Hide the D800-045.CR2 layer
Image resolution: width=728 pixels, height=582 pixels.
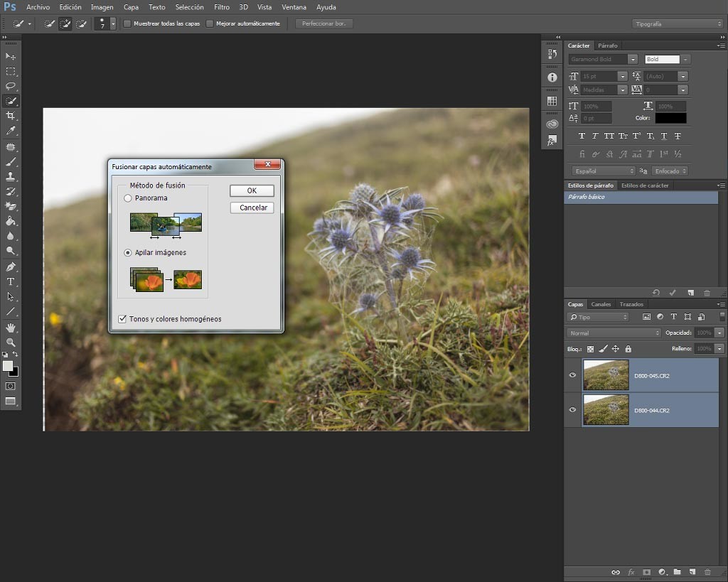(572, 375)
